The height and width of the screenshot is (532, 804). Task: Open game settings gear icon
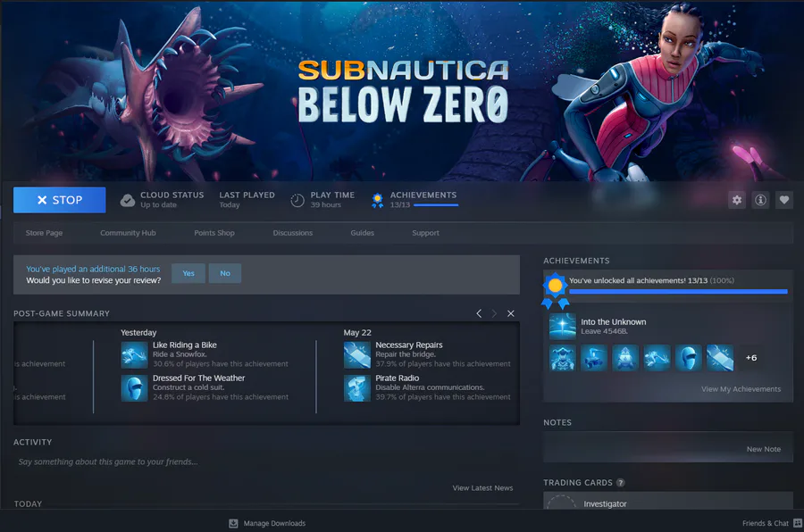[x=737, y=200]
